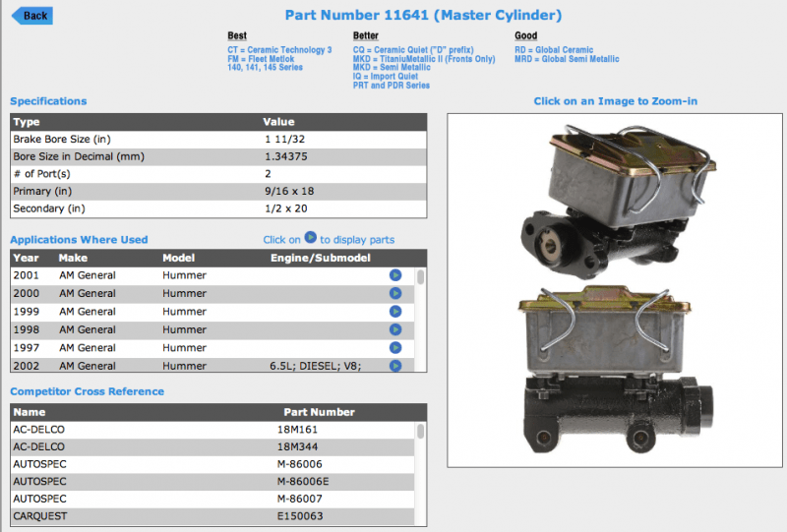Click the Applications Where Used heading
Image resolution: width=787 pixels, height=532 pixels.
pos(79,239)
